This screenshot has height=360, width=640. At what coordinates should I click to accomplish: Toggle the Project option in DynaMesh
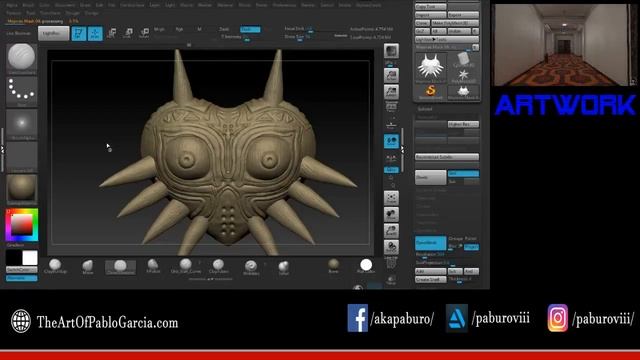pyautogui.click(x=471, y=247)
